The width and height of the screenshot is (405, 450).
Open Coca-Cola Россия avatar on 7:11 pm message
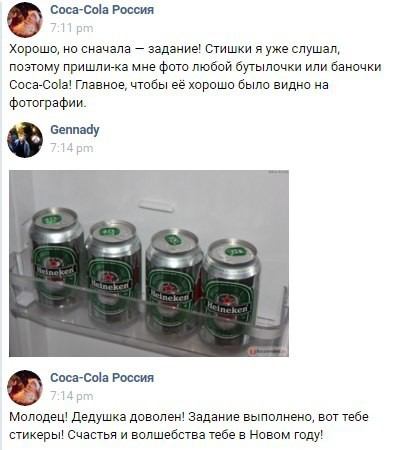coord(25,20)
